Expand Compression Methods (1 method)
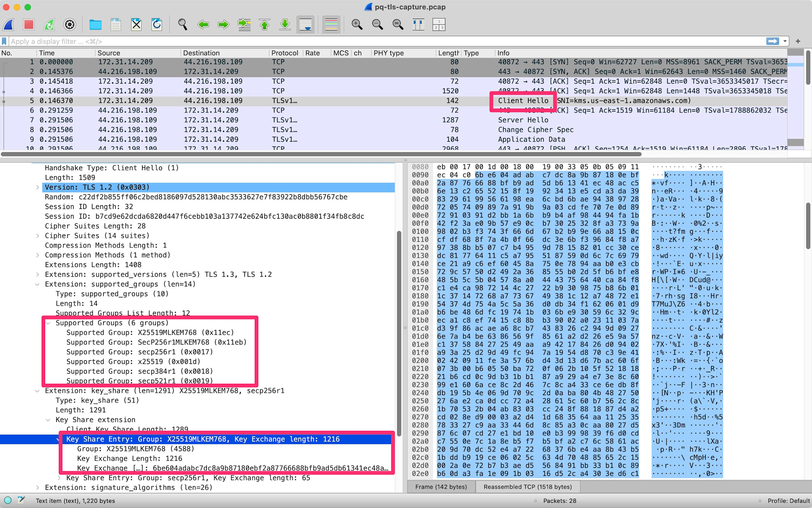 [x=38, y=255]
